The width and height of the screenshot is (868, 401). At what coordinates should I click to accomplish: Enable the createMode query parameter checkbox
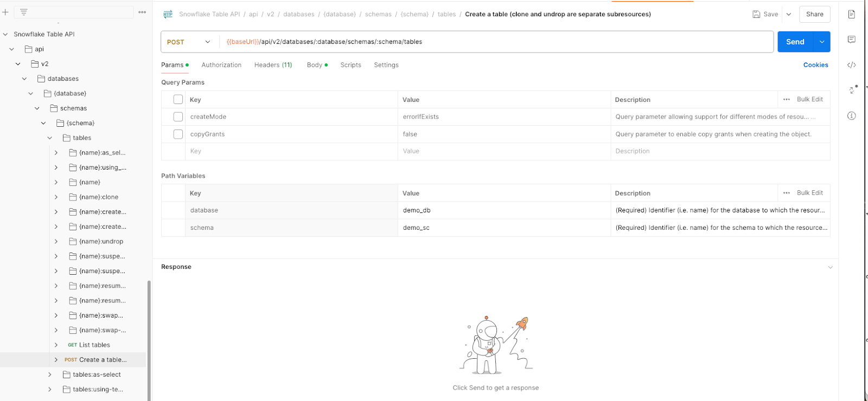coord(178,117)
